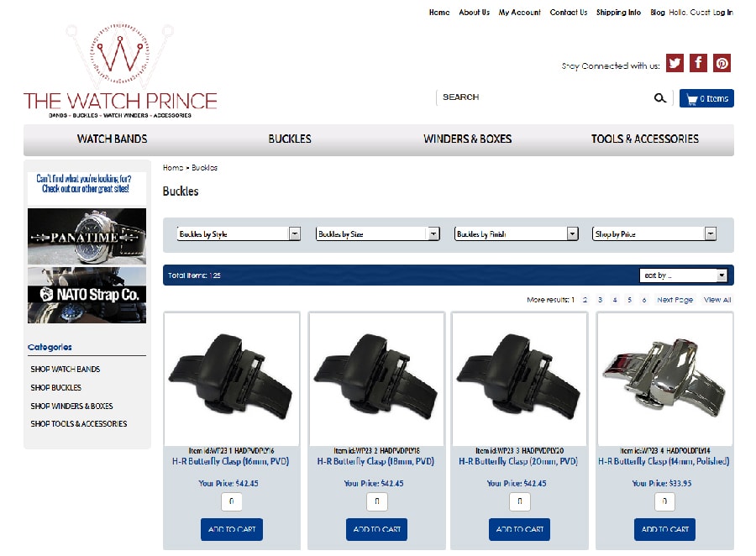Image resolution: width=756 pixels, height=556 pixels.
Task: Open the sort by dropdown
Action: coord(683,275)
